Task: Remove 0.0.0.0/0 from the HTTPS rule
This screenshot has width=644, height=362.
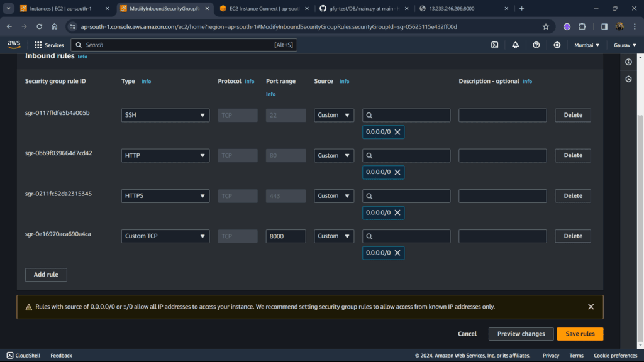Action: point(397,212)
